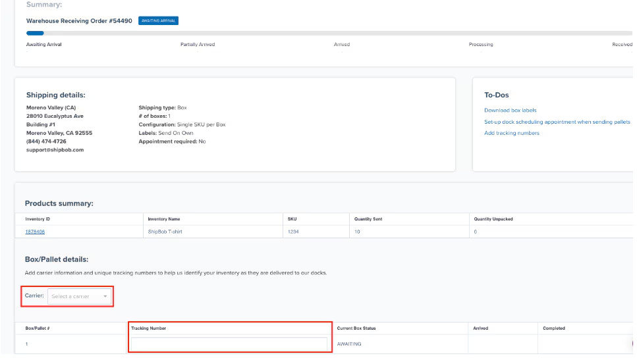
Task: Click Processing progress stage label
Action: [x=481, y=45]
